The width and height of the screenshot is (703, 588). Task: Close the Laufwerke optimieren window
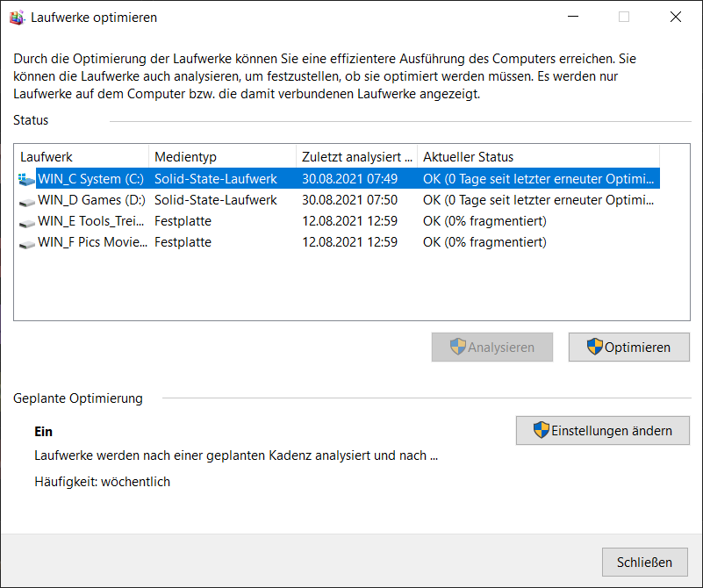pos(675,17)
